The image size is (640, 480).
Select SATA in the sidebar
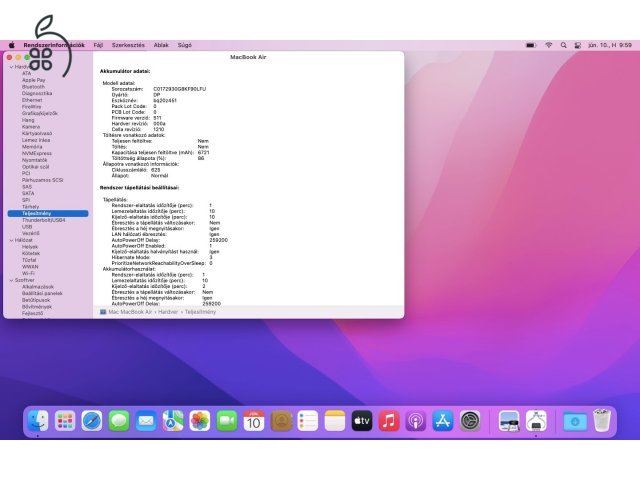point(28,193)
